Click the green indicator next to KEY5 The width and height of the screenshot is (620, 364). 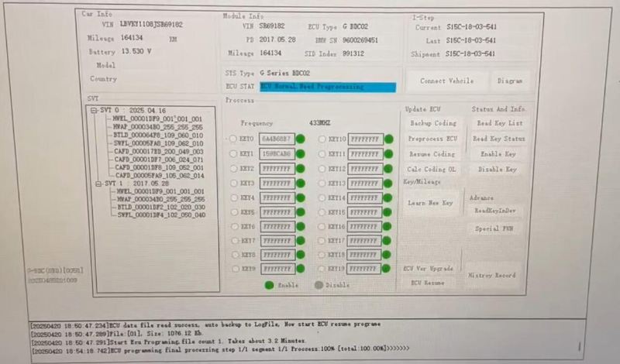(x=299, y=213)
